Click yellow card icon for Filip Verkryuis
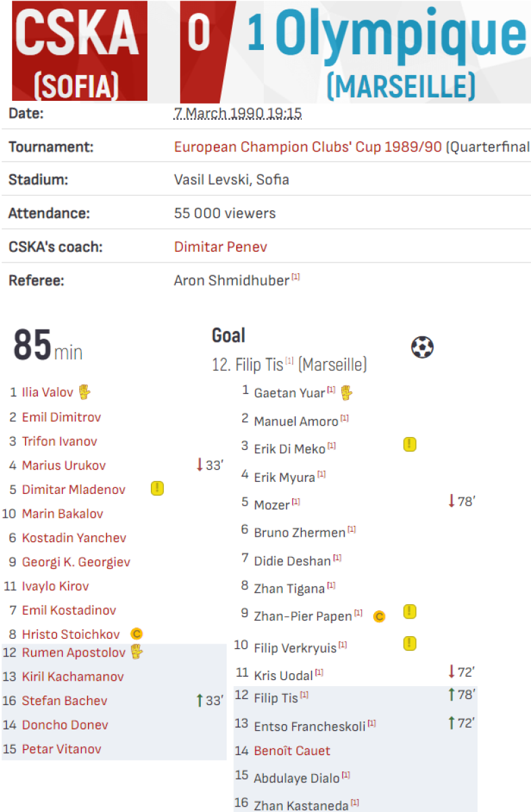Image resolution: width=531 pixels, height=812 pixels. [x=410, y=644]
